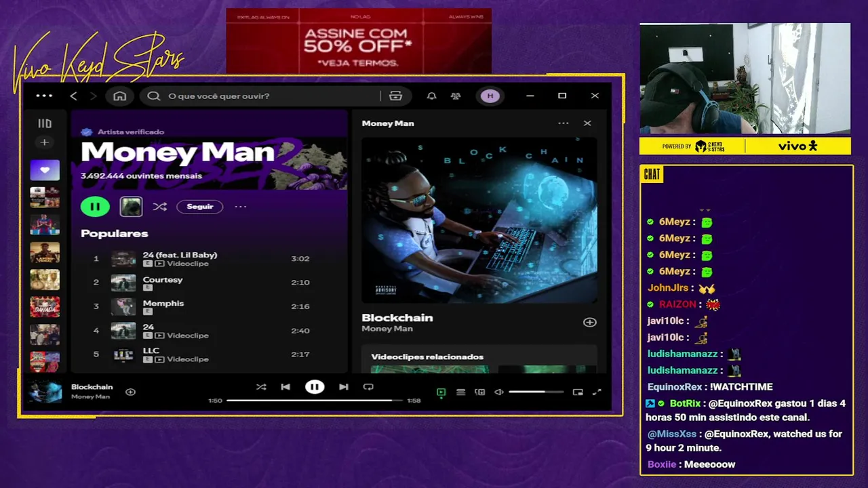
Task: Enter fullscreen with the expand icon
Action: coord(597,392)
